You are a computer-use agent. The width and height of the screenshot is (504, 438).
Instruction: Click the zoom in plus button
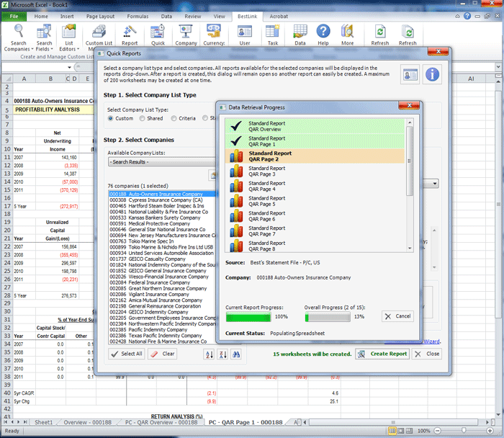point(490,431)
